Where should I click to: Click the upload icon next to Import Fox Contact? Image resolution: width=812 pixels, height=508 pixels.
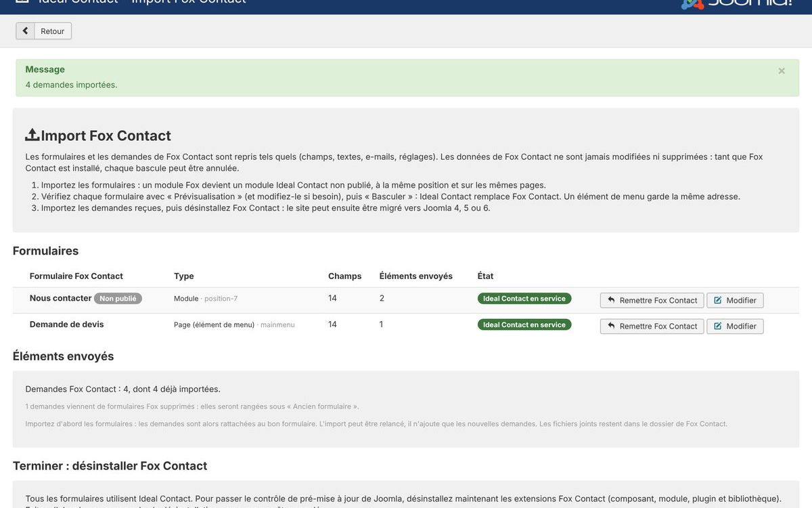[x=32, y=135]
